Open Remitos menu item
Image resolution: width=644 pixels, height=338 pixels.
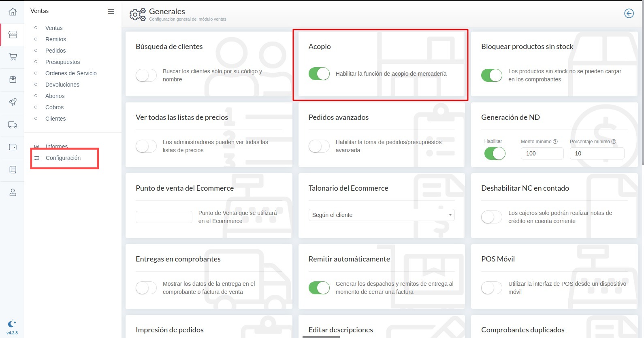[55, 39]
